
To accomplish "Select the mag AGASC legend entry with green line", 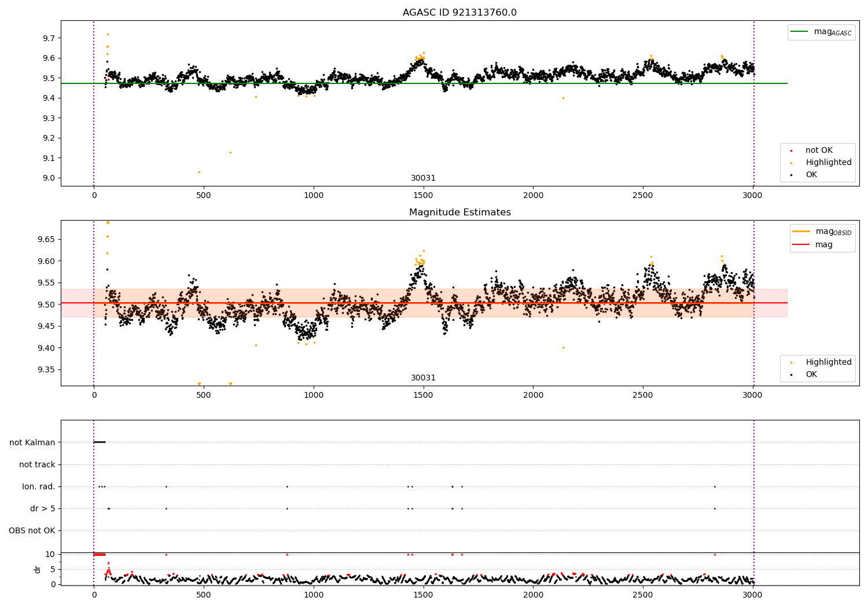I will 821,32.
